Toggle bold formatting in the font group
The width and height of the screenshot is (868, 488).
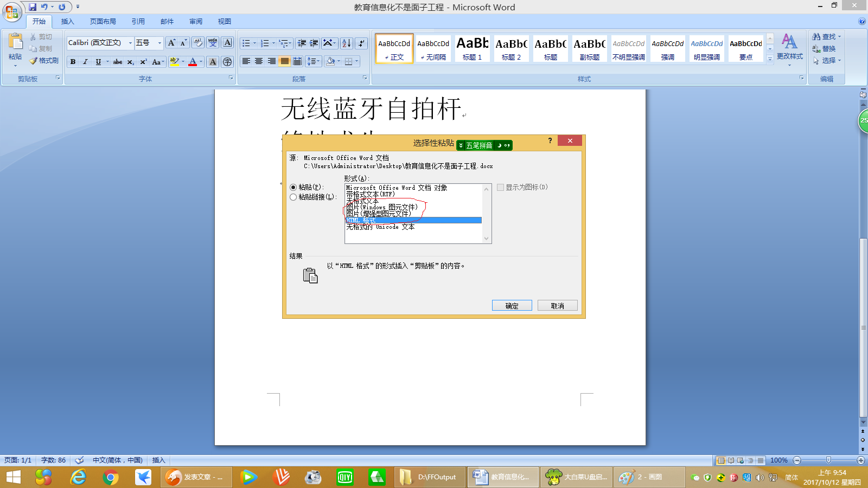point(73,62)
